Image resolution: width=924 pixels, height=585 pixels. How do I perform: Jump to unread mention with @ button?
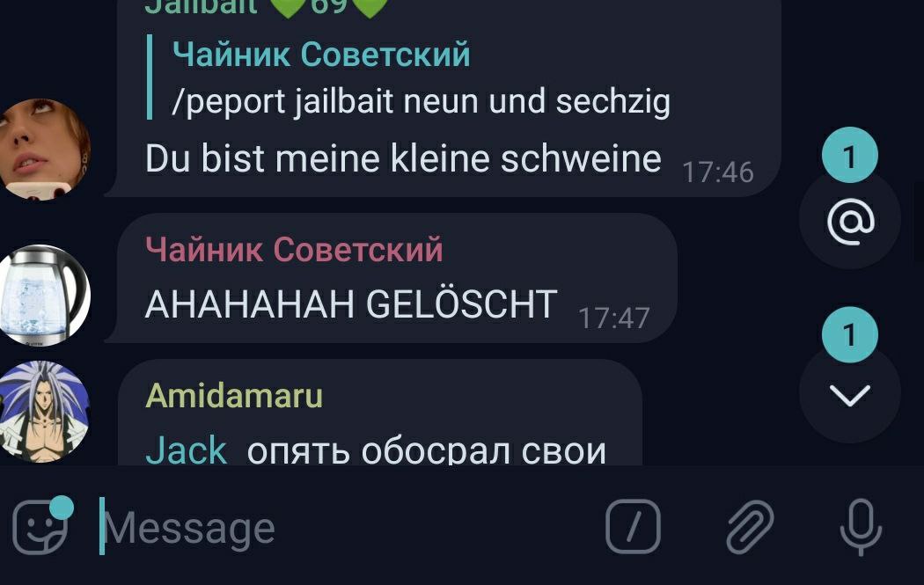pyautogui.click(x=850, y=222)
